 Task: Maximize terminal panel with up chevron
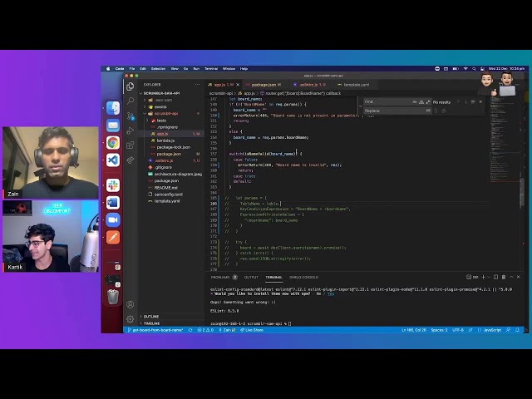[511, 277]
